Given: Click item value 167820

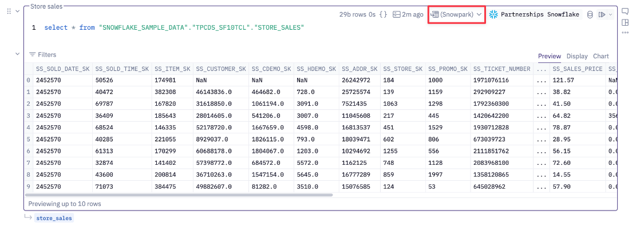Looking at the screenshot, I should click(x=165, y=104).
